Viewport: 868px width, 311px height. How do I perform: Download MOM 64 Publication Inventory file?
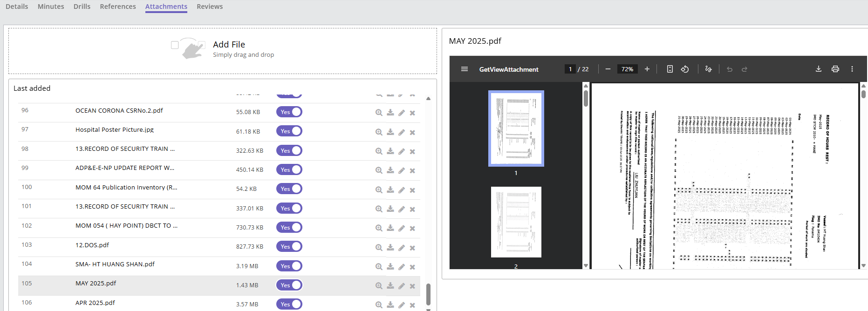pyautogui.click(x=390, y=190)
